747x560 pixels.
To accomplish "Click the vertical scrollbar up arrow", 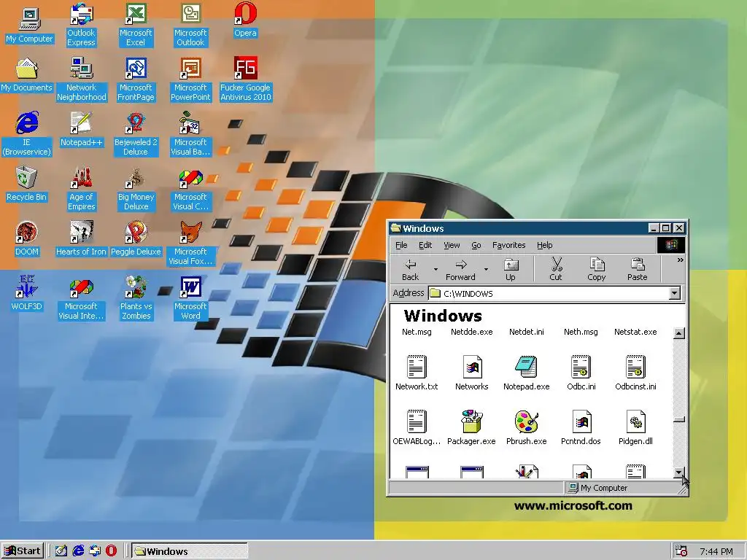I will click(679, 333).
